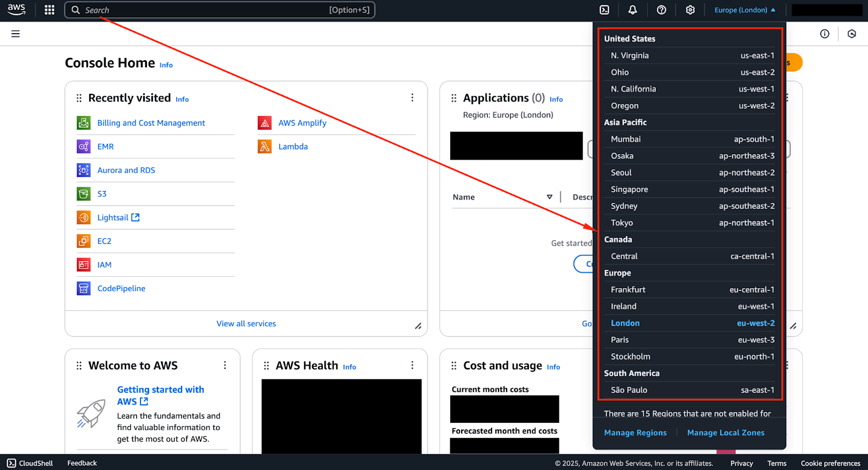
Task: Open the Welcome to AWS widget options
Action: [225, 365]
